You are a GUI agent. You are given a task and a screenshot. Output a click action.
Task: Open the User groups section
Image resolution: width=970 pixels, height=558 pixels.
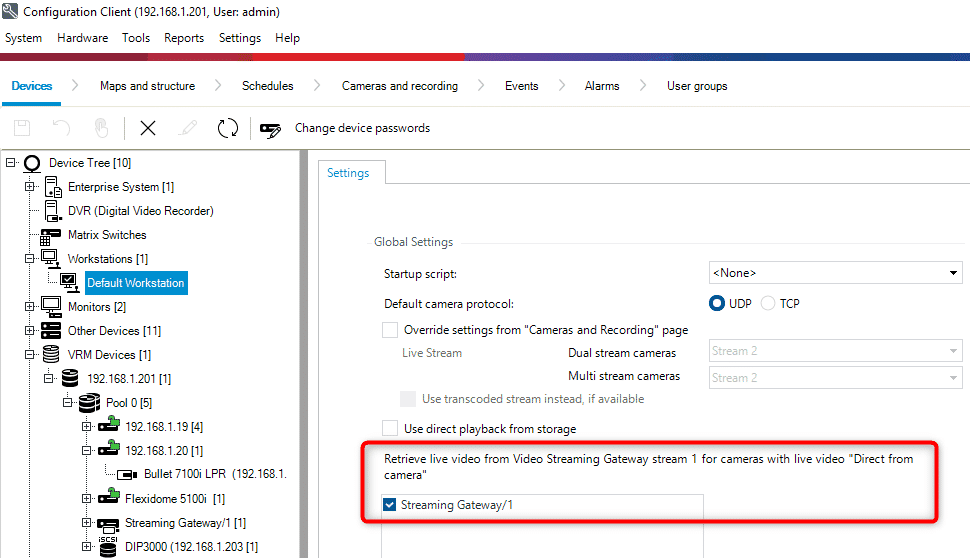pyautogui.click(x=697, y=86)
